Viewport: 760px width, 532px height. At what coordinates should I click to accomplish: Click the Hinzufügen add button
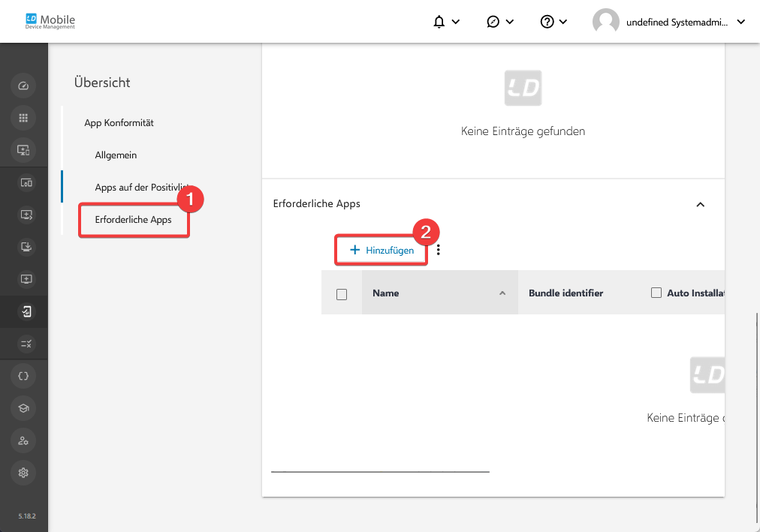coord(382,251)
